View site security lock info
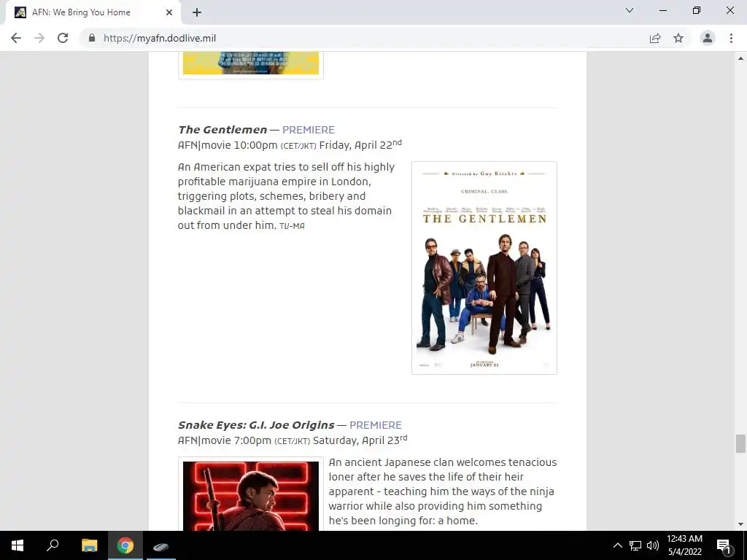747x560 pixels. pyautogui.click(x=92, y=38)
